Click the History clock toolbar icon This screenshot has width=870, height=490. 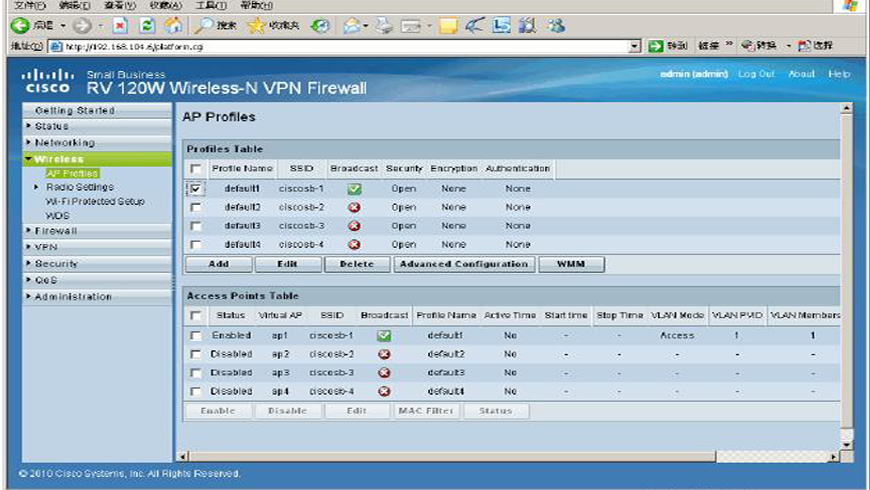pos(320,26)
